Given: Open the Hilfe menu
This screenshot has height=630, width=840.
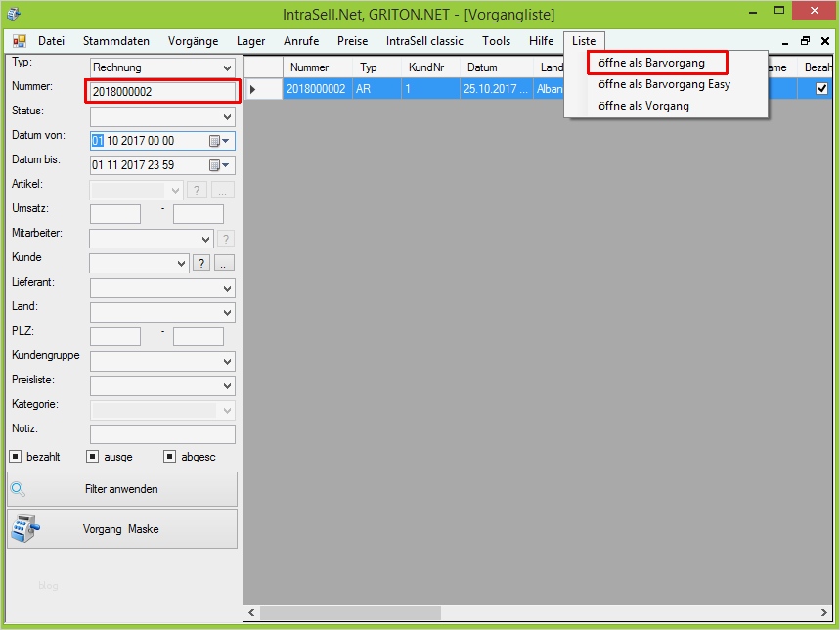Looking at the screenshot, I should click(541, 41).
